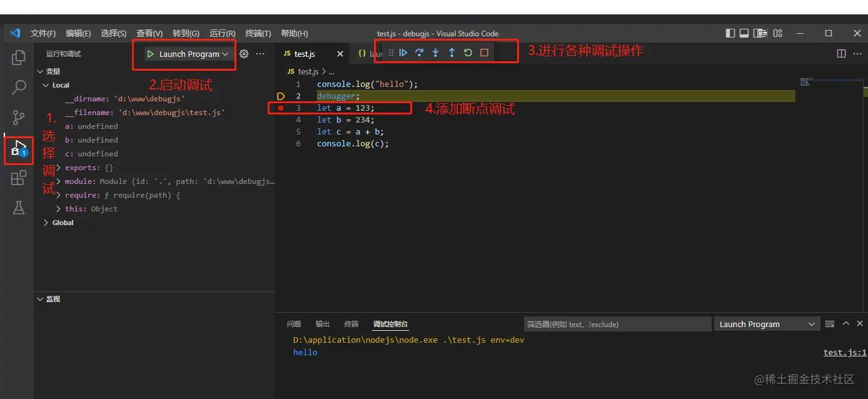The image size is (868, 399).
Task: Close the bottom panel
Action: pyautogui.click(x=860, y=323)
